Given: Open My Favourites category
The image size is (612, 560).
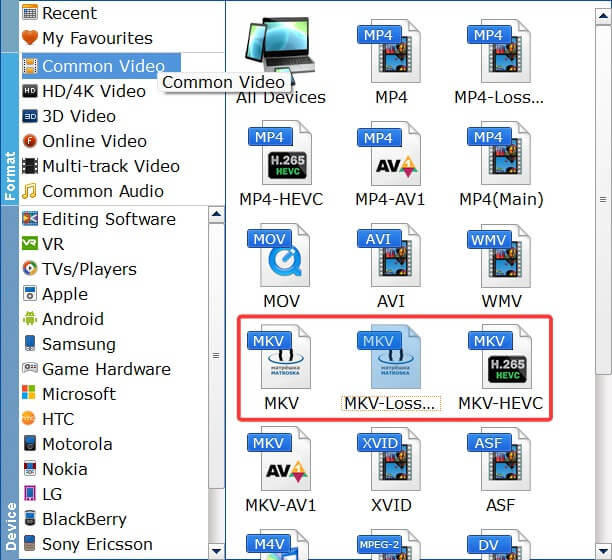Looking at the screenshot, I should click(87, 38).
